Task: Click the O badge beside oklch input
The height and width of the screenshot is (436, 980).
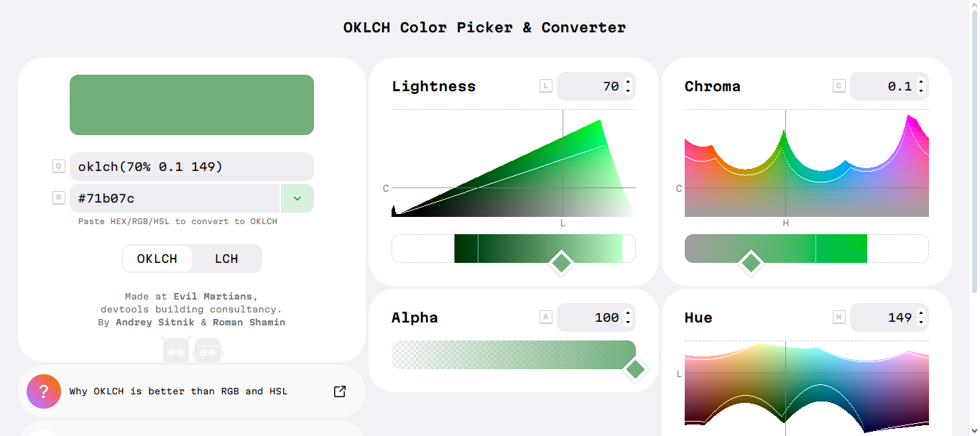Action: point(59,167)
